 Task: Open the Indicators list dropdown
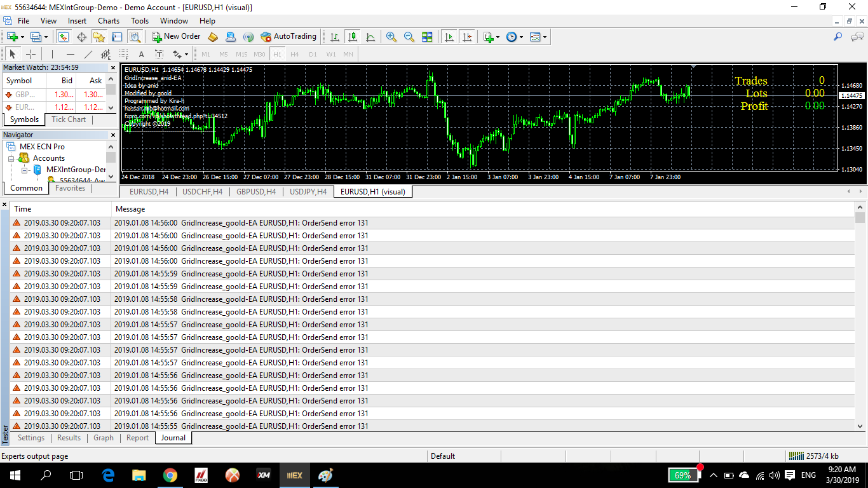491,37
